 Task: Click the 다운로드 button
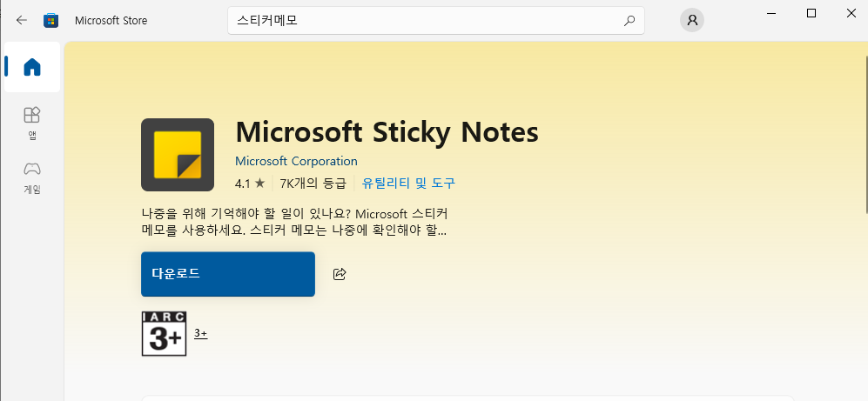228,274
